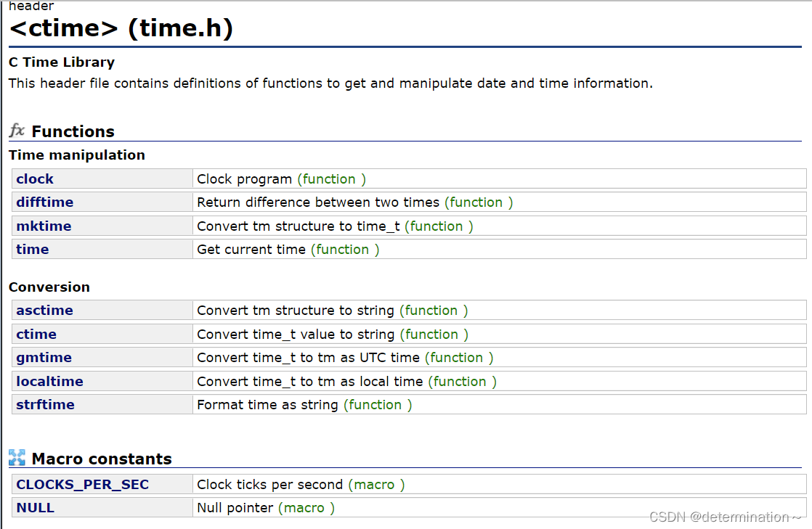
Task: Open the time function documentation
Action: tap(32, 249)
